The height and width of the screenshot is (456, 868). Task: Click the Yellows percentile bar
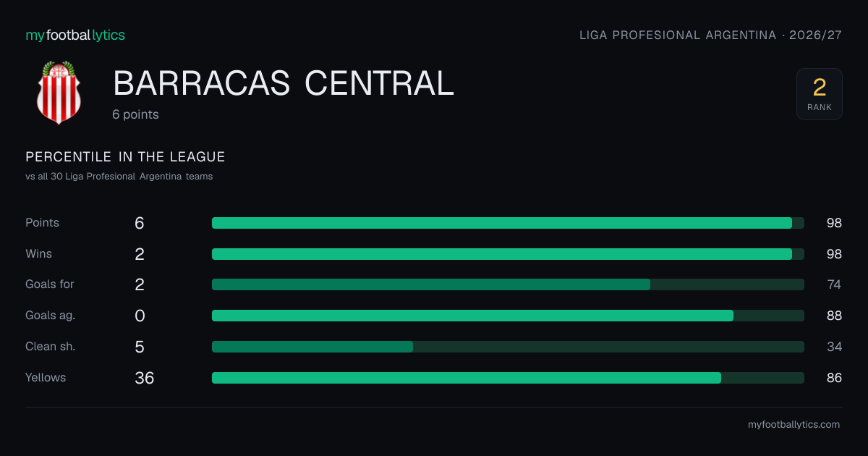pos(508,378)
